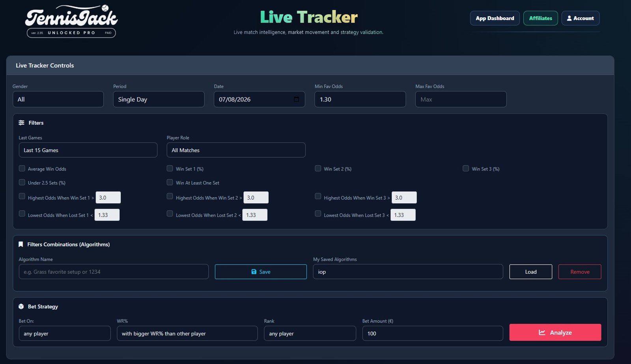Click the cube icon beside Bet Strategy
631x364 pixels.
coord(21,306)
